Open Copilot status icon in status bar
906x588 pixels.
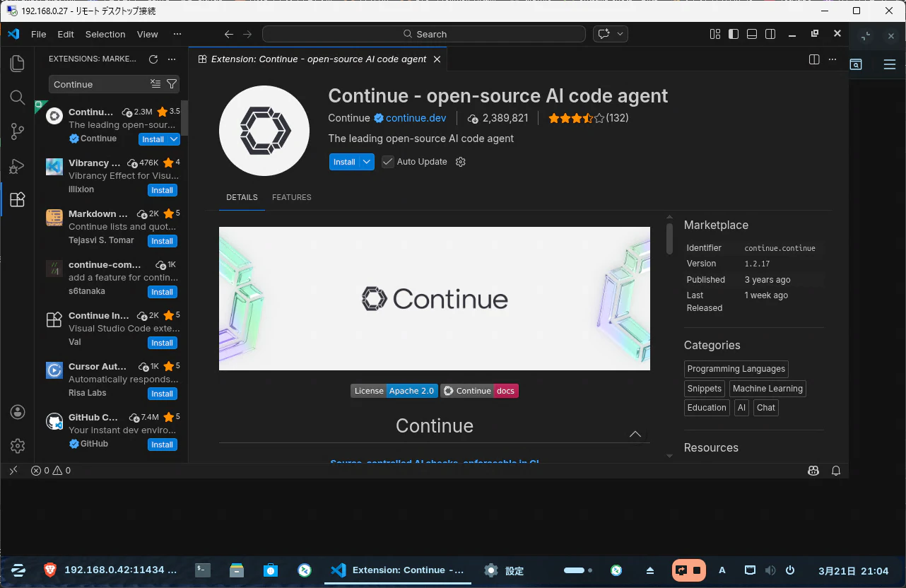coord(813,470)
